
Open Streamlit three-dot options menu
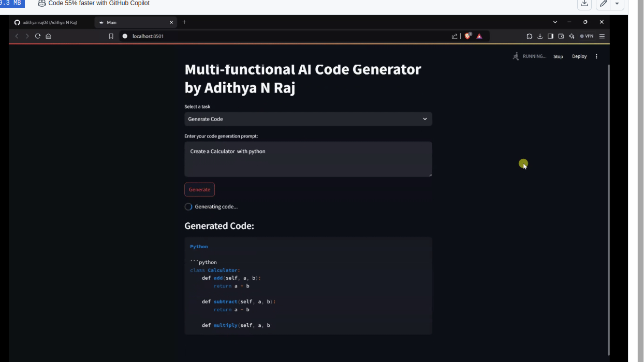(596, 56)
